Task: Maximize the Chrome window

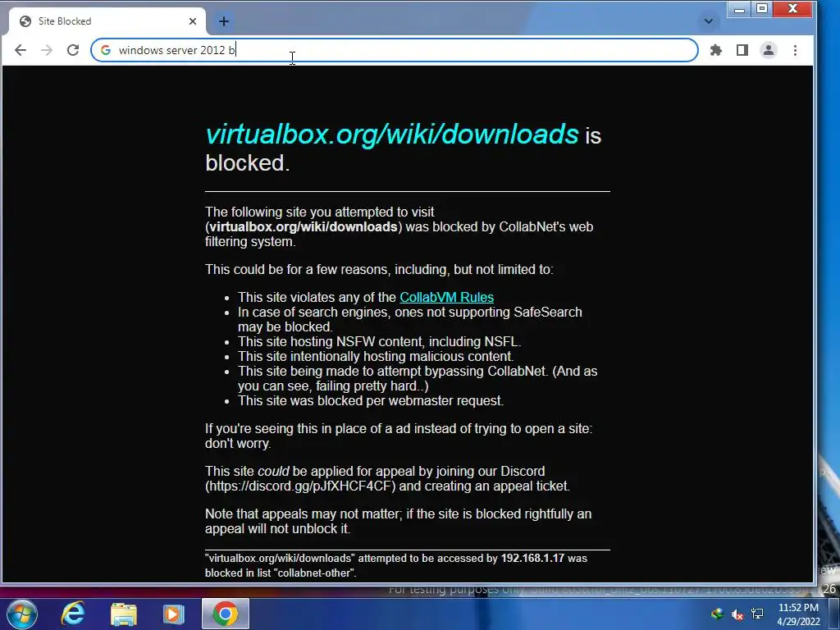Action: click(x=762, y=8)
